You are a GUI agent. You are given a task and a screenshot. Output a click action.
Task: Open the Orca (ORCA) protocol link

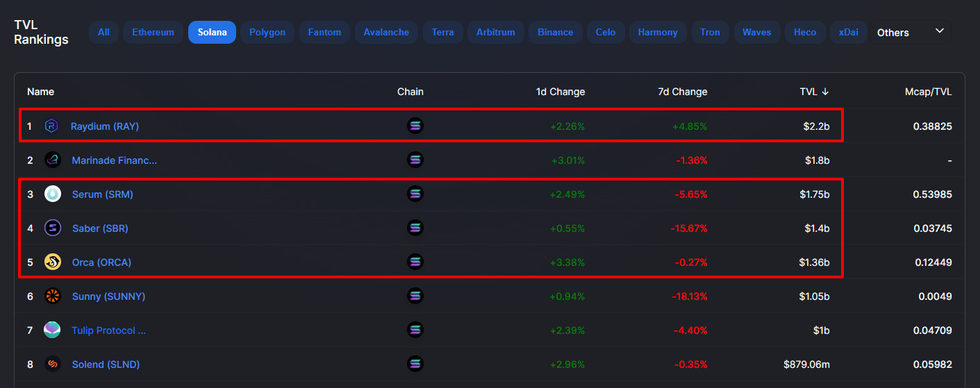pyautogui.click(x=101, y=262)
